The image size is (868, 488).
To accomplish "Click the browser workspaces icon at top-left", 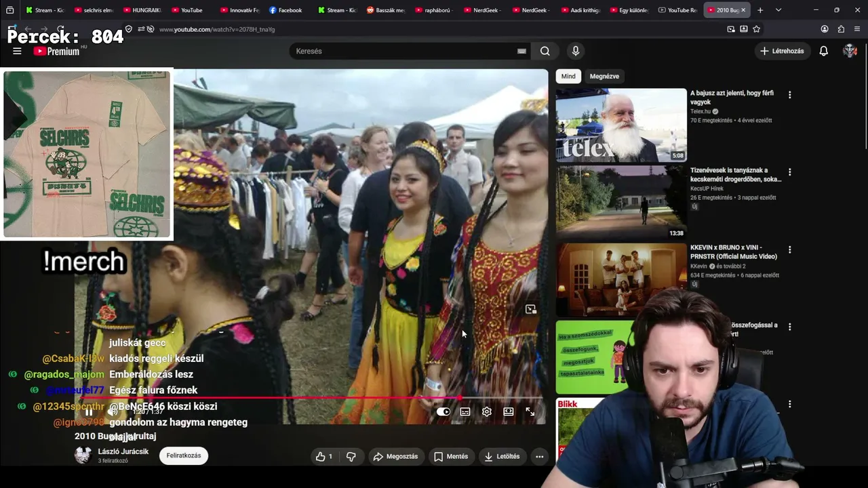I will [x=9, y=10].
